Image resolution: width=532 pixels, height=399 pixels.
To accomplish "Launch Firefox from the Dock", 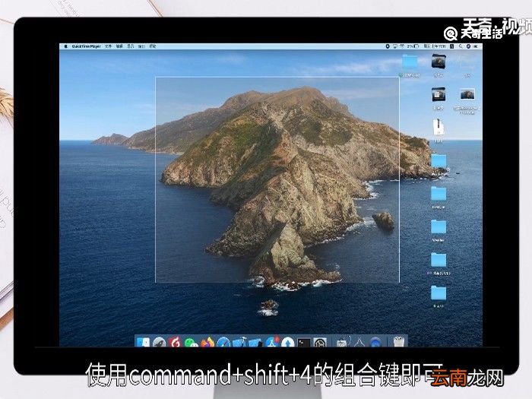I will [x=207, y=342].
